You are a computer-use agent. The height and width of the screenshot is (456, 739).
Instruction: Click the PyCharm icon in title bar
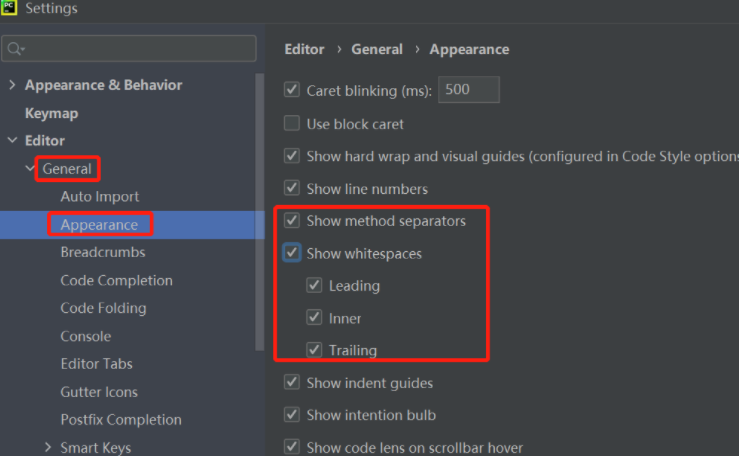[x=9, y=8]
